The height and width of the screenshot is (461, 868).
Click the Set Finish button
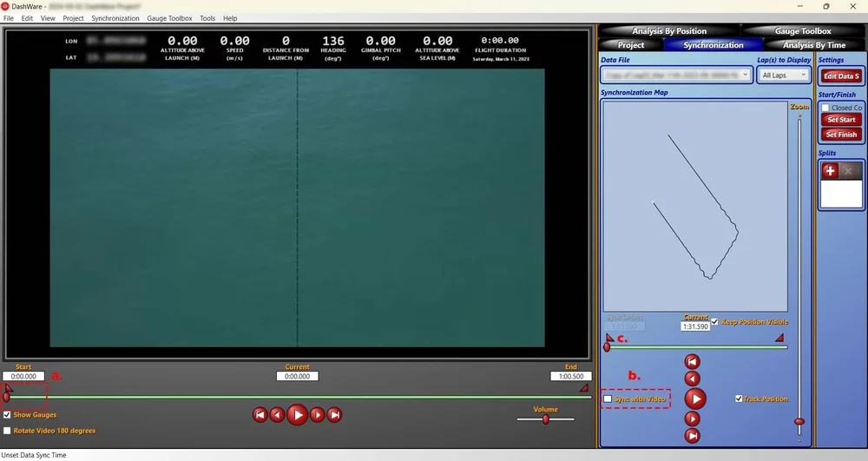pyautogui.click(x=841, y=135)
